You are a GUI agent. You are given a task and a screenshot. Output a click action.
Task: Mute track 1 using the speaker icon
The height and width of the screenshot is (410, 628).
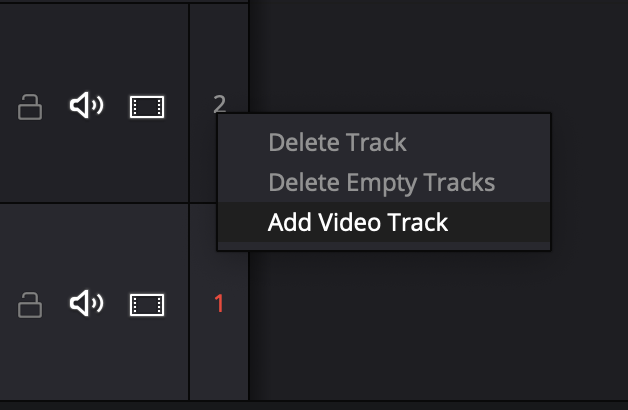coord(86,303)
